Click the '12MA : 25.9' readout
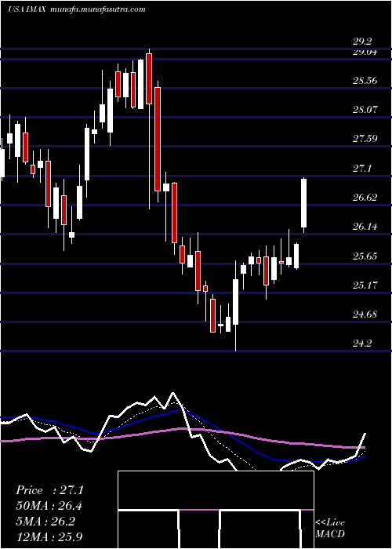The image size is (392, 549). click(49, 537)
